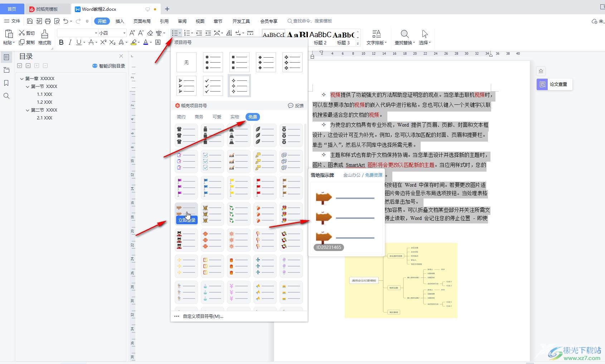Image resolution: width=605 pixels, height=364 pixels.
Task: Click 论文查重 button
Action: tap(554, 84)
